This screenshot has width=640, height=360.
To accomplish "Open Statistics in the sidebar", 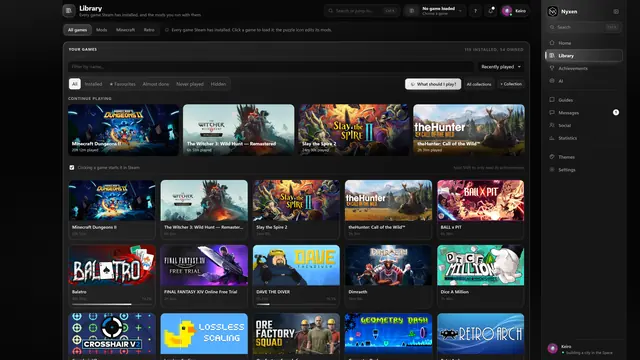I will 584,138.
